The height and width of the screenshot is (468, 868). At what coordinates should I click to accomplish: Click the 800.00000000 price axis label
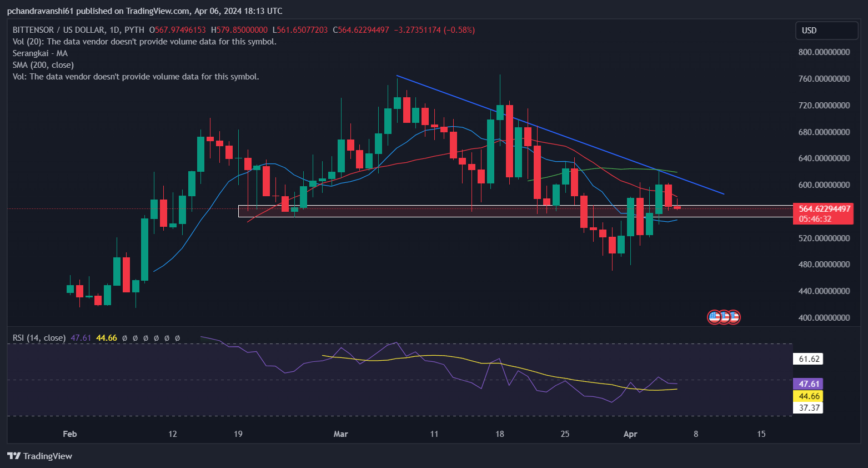click(824, 52)
